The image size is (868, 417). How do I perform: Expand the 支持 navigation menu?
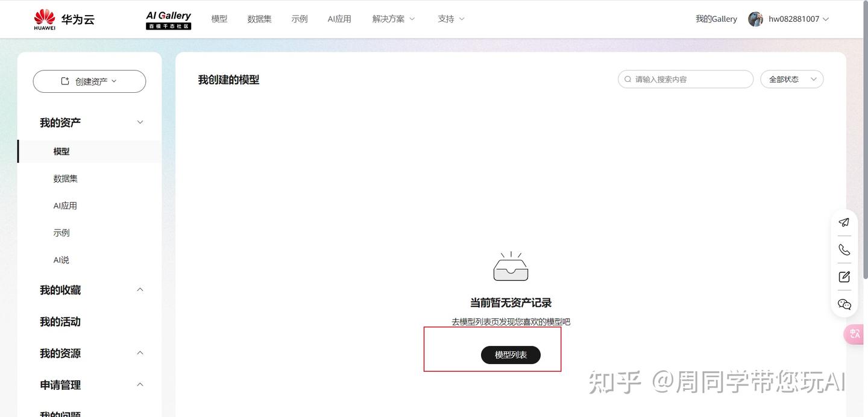click(451, 19)
